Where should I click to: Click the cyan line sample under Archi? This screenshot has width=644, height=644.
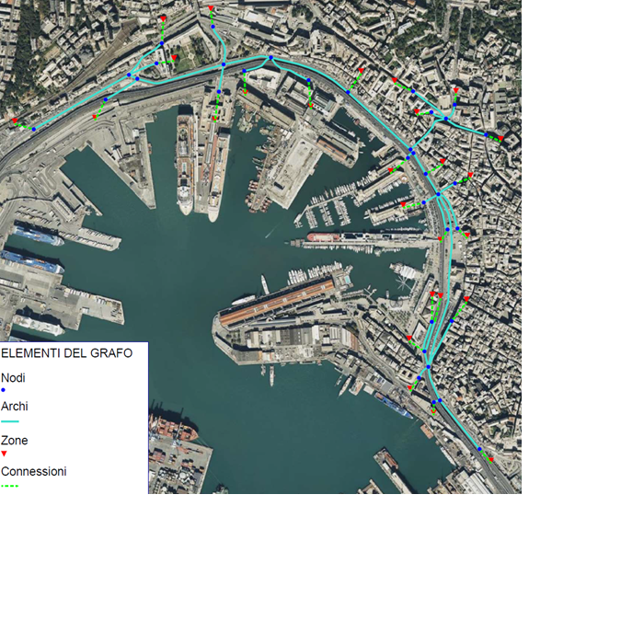point(10,421)
